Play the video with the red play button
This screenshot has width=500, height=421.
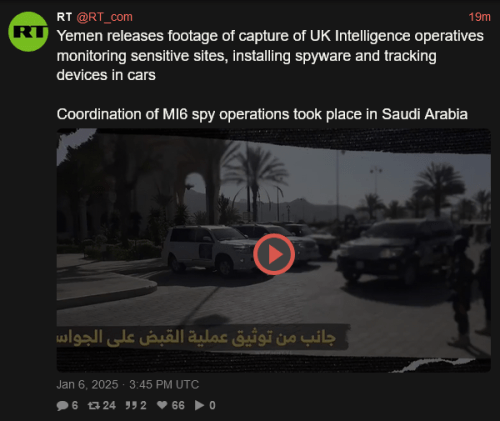click(x=274, y=254)
